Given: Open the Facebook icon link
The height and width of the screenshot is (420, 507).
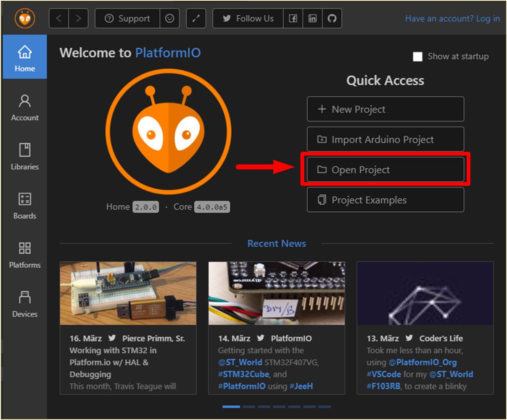Looking at the screenshot, I should coord(293,18).
